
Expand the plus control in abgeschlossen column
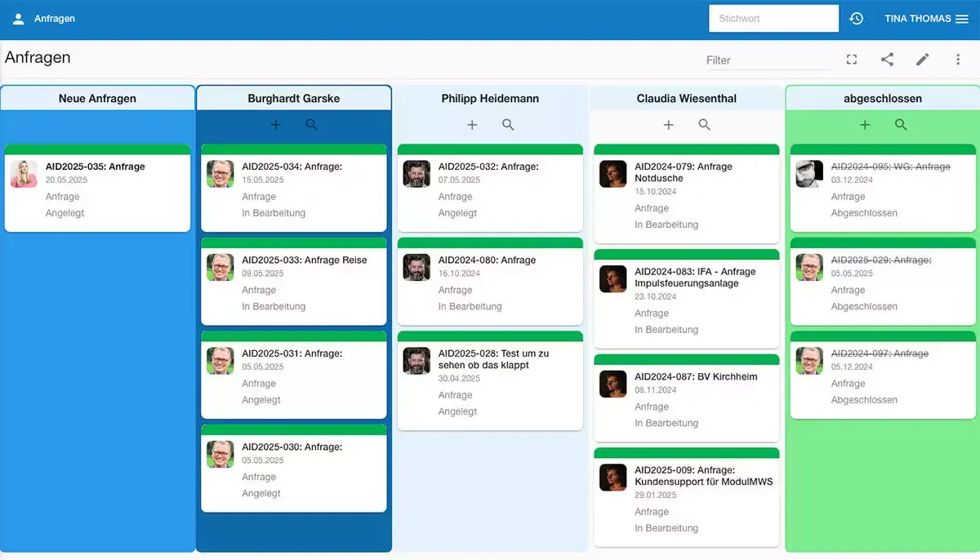click(865, 125)
